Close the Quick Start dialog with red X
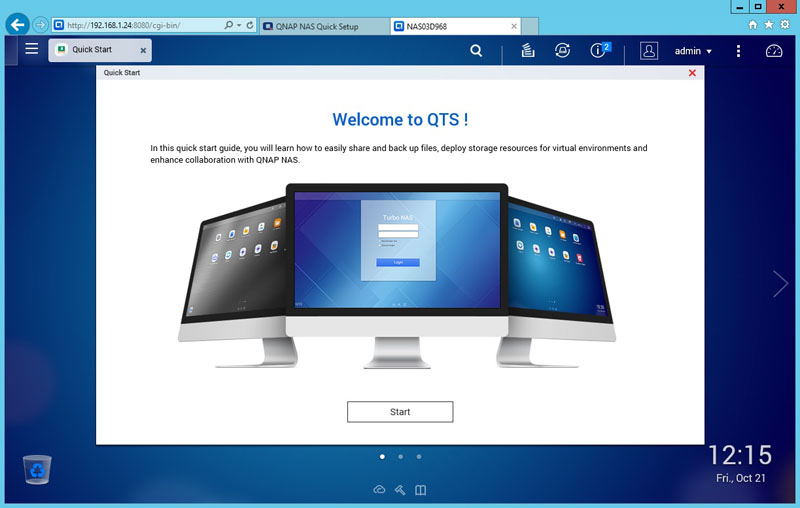The width and height of the screenshot is (800, 508). tap(692, 73)
